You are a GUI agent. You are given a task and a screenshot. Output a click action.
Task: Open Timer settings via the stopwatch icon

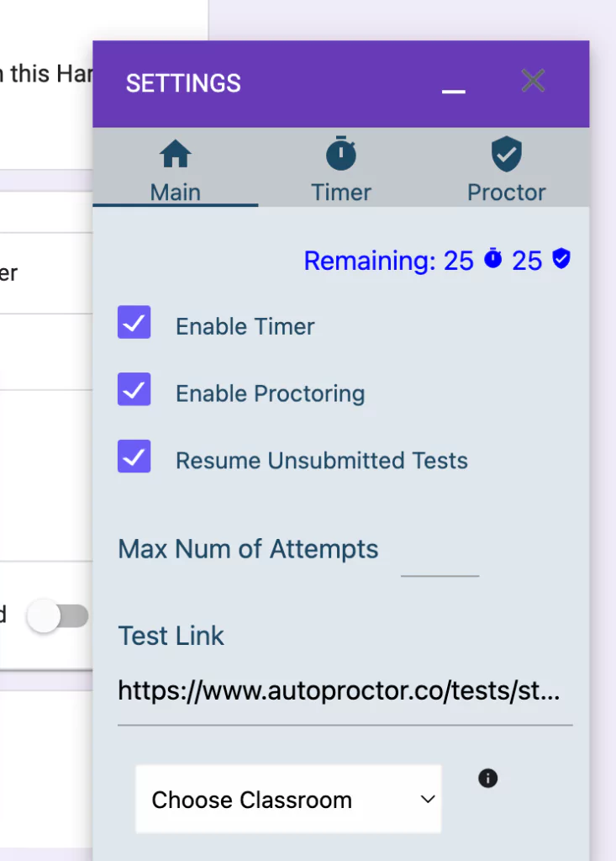pos(340,154)
